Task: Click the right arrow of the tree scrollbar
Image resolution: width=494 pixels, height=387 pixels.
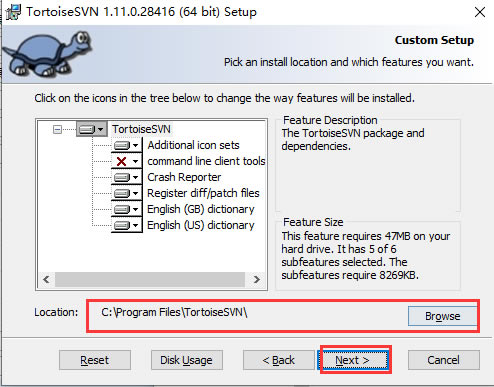Action: pyautogui.click(x=256, y=279)
